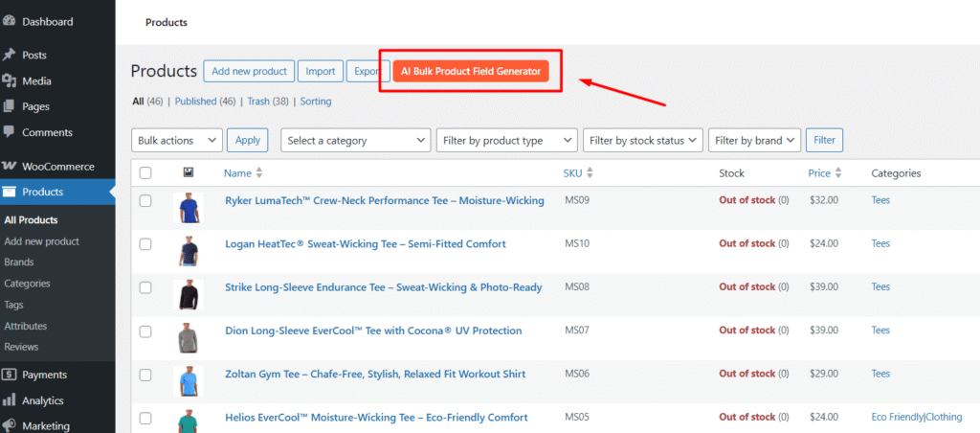Open Helios EverCool Moisture-Wicking Tee
Image resolution: width=980 pixels, height=433 pixels.
click(376, 418)
